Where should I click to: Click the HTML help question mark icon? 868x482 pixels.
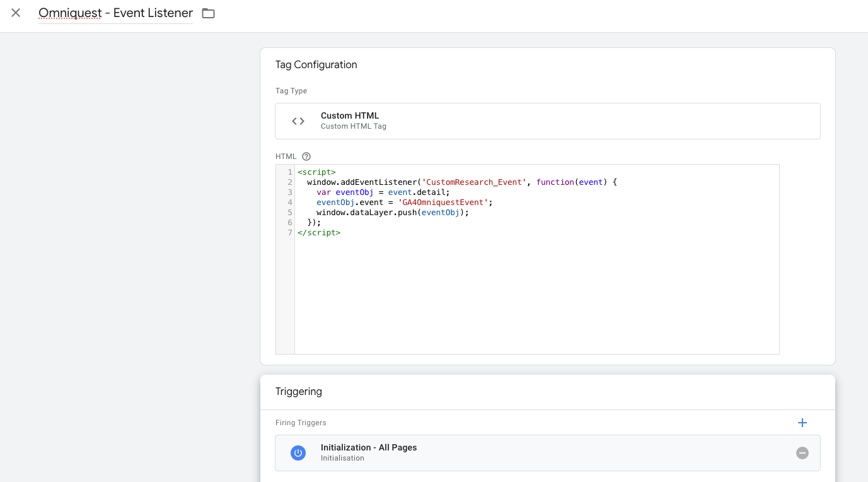pos(306,156)
